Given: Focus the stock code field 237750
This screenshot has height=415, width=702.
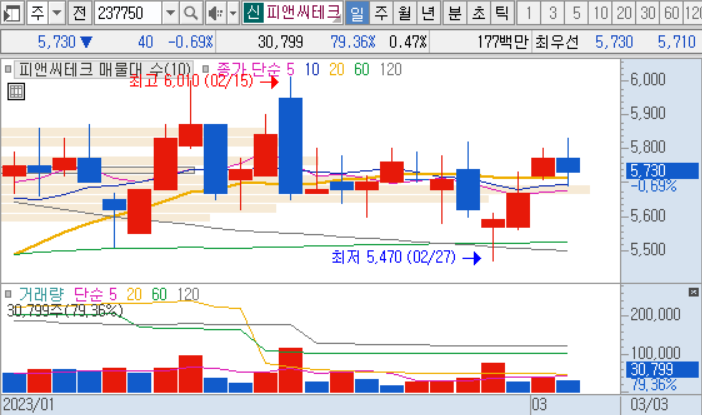Looking at the screenshot, I should point(128,13).
